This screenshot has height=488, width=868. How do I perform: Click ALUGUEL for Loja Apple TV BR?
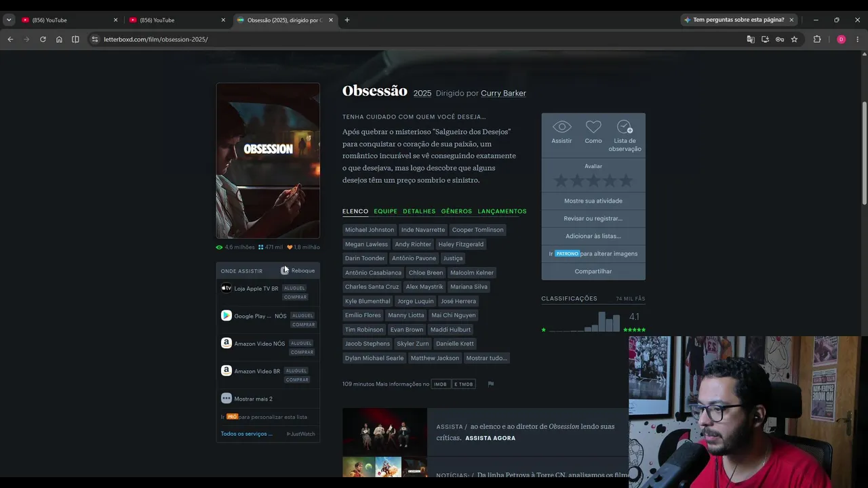294,288
